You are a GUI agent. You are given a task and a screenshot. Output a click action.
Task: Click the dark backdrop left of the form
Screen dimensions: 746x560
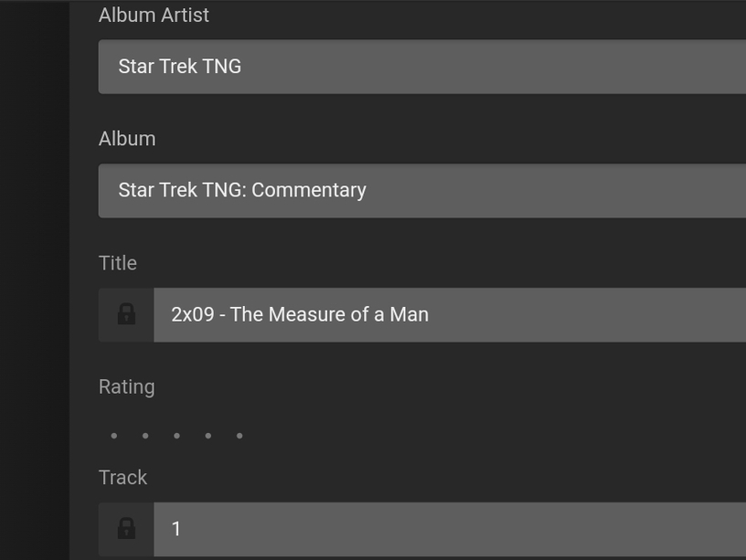point(35,274)
